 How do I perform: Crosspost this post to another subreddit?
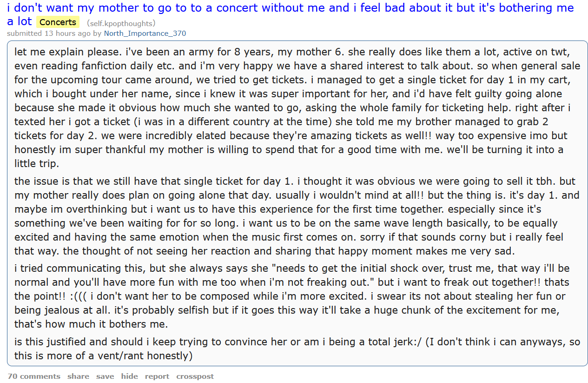click(x=195, y=376)
